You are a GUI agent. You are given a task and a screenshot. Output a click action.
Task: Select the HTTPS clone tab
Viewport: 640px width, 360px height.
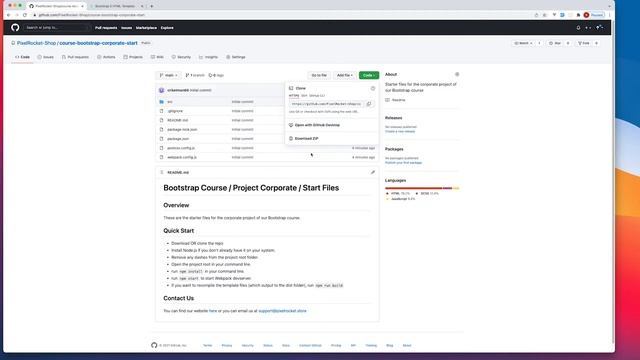point(294,96)
